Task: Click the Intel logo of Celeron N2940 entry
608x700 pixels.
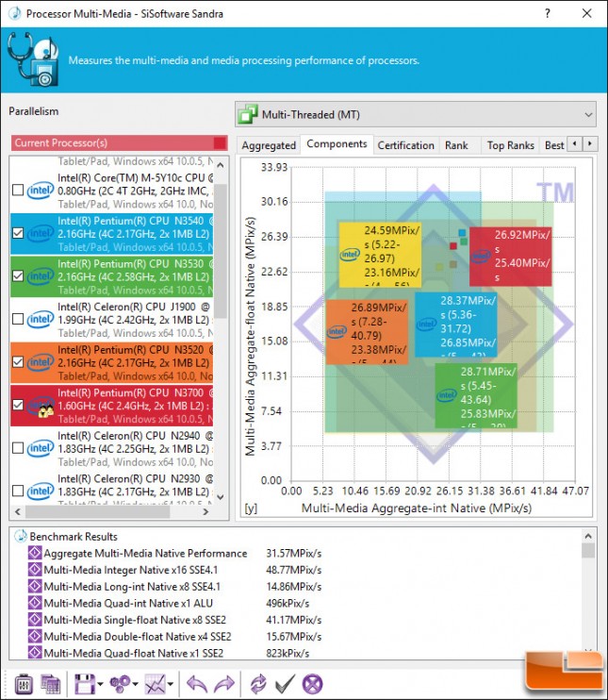Action: tap(41, 448)
